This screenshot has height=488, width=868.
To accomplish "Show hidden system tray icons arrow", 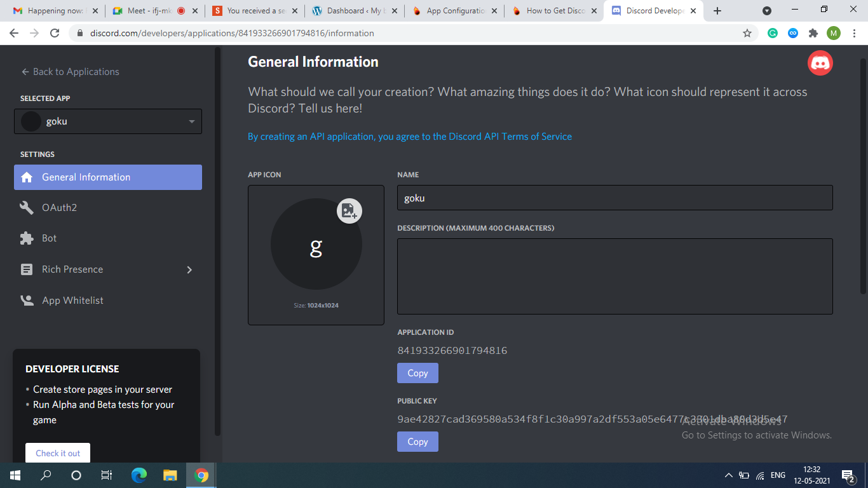I will coord(728,475).
